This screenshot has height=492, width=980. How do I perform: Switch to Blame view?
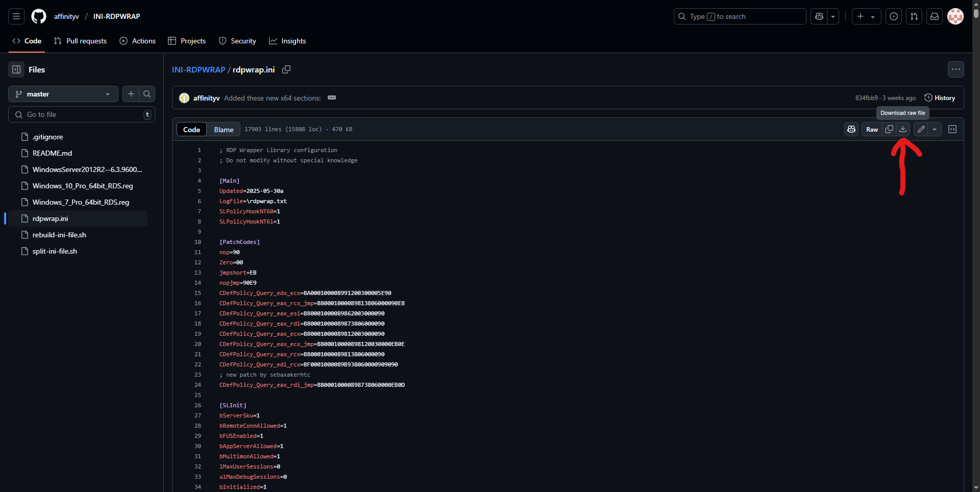pyautogui.click(x=224, y=130)
